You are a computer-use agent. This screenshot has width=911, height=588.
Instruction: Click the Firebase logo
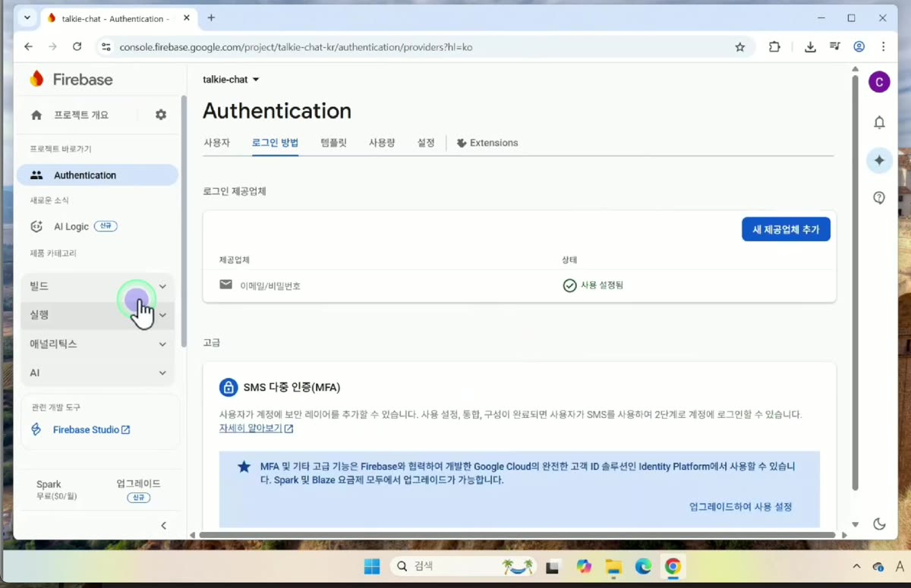tap(71, 79)
